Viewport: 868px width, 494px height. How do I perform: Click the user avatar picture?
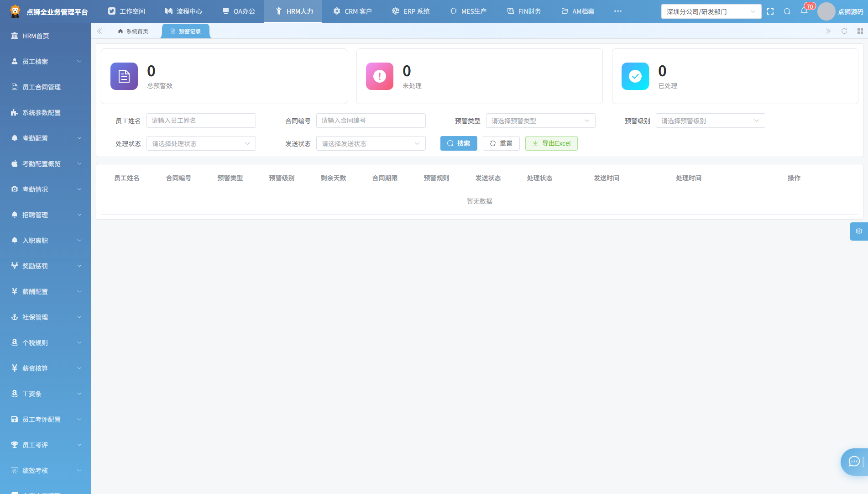[x=826, y=11]
